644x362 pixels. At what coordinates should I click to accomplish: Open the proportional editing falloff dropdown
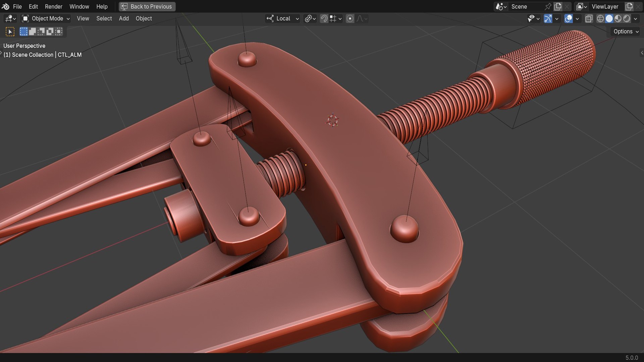362,18
